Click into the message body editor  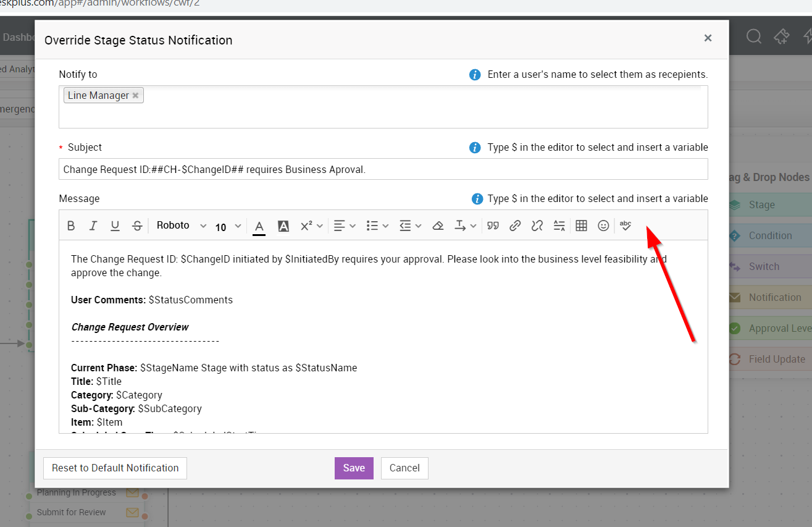(x=383, y=337)
